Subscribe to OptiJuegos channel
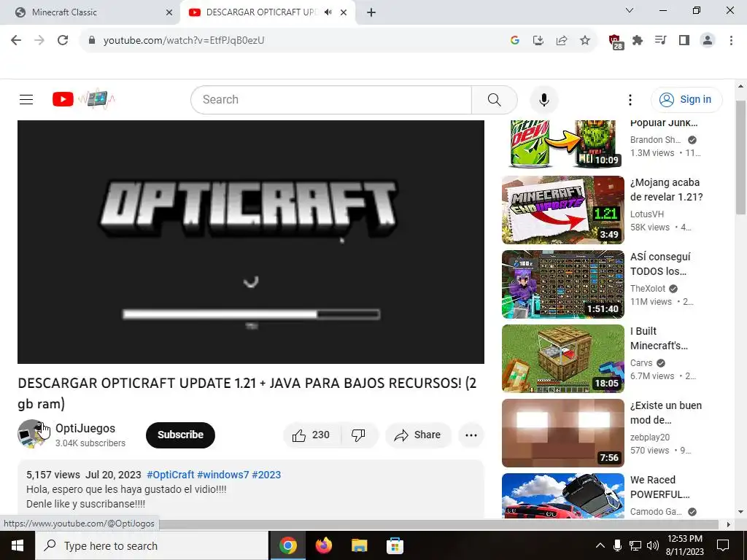The image size is (747, 560). click(x=180, y=435)
